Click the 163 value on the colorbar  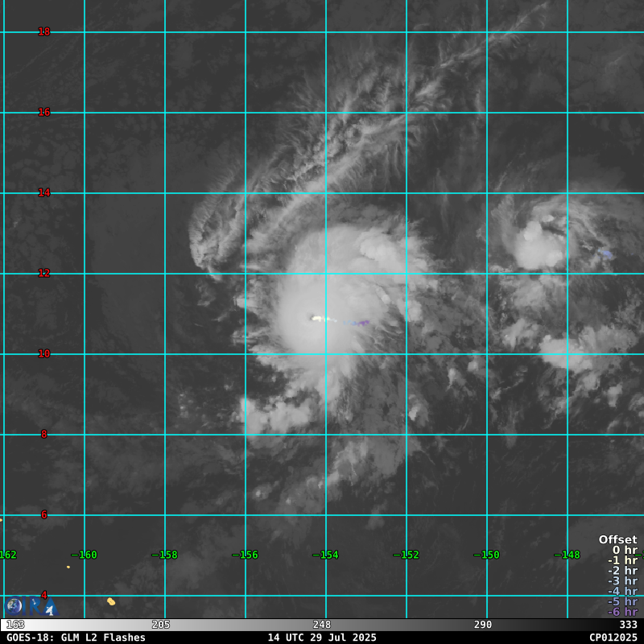point(15,625)
